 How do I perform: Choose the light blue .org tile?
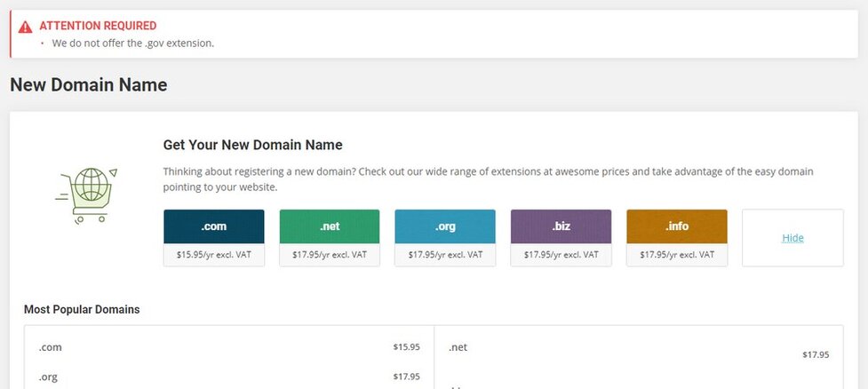[445, 226]
